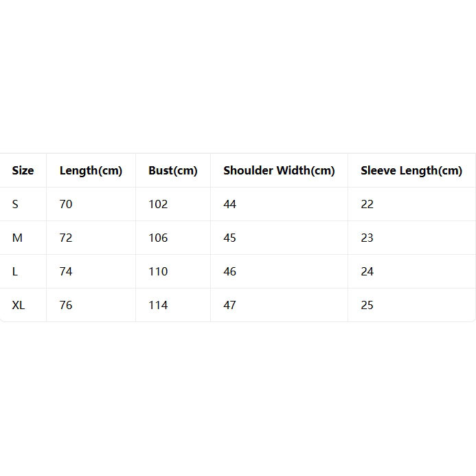476x476 pixels.
Task: Select length value 70 for size S
Action: pyautogui.click(x=66, y=204)
